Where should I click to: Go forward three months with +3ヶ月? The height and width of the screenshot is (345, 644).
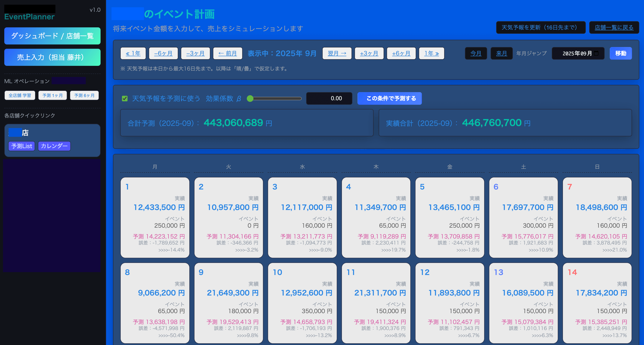tap(369, 53)
